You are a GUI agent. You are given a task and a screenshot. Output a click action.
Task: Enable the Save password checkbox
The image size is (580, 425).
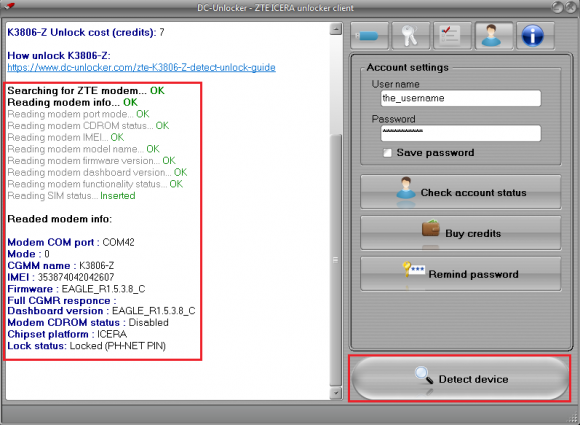tap(387, 153)
